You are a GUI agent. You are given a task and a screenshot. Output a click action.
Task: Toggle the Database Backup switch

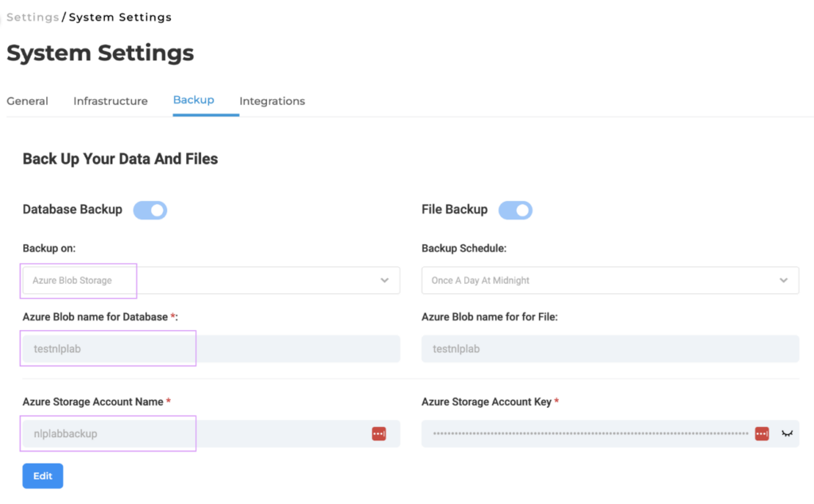150,210
